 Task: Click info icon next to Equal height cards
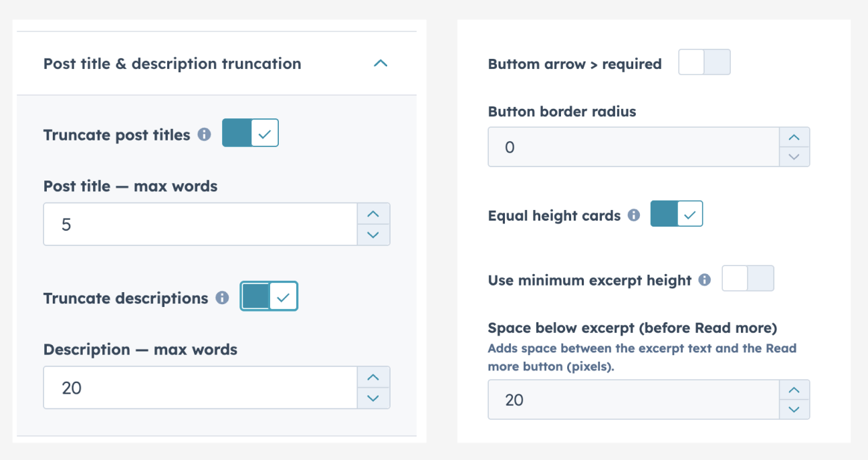click(634, 215)
